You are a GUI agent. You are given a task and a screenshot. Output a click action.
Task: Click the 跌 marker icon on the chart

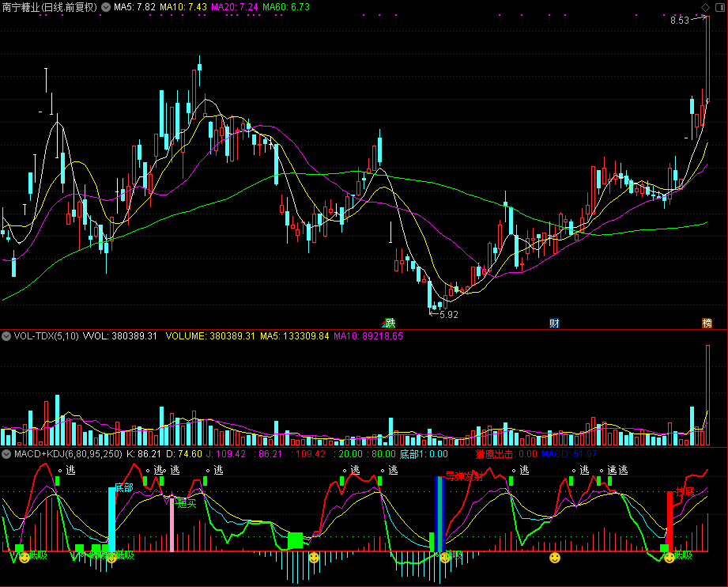[389, 323]
